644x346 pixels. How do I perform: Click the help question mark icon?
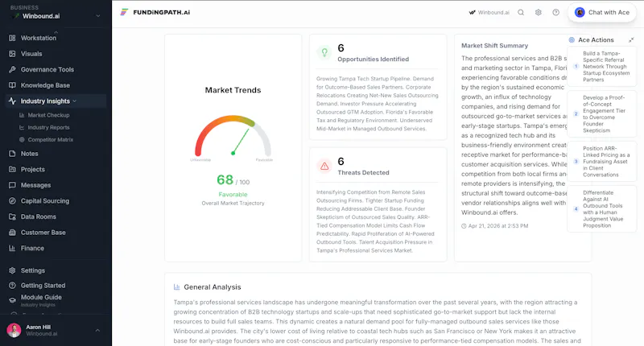[555, 12]
